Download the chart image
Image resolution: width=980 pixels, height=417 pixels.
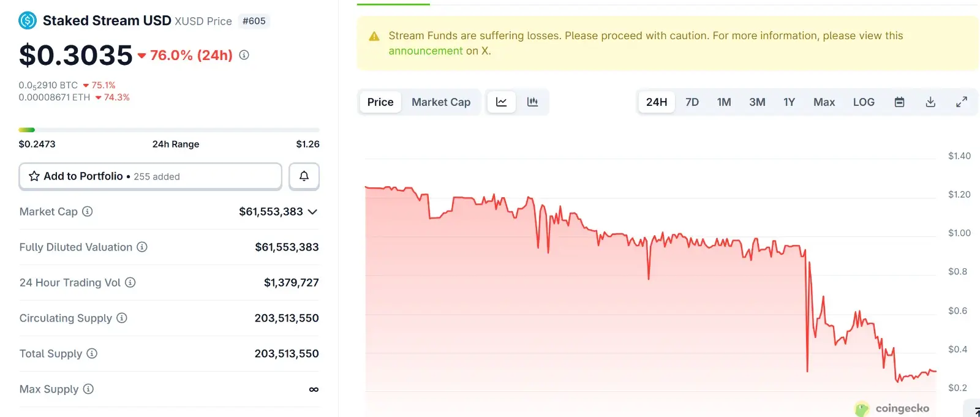[930, 102]
